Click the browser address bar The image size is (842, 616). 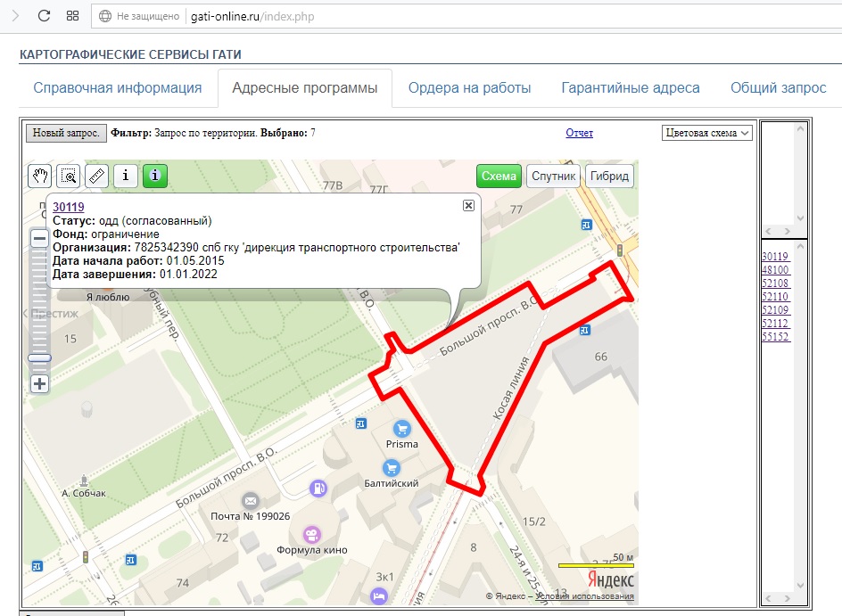(446, 17)
